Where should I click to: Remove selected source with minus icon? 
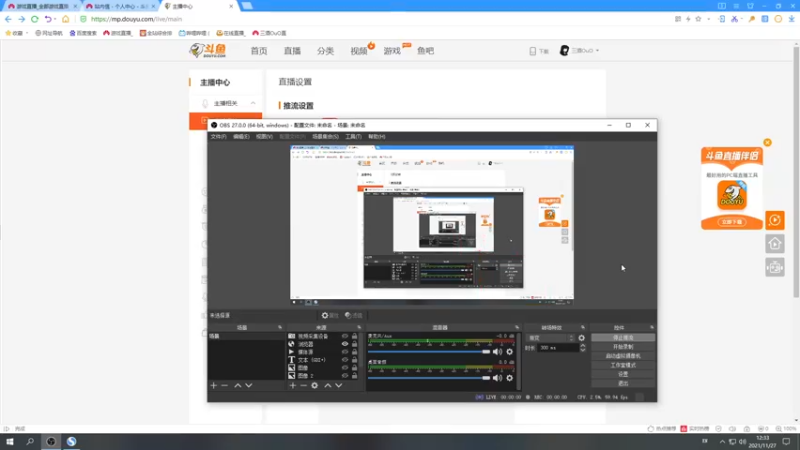[x=304, y=385]
